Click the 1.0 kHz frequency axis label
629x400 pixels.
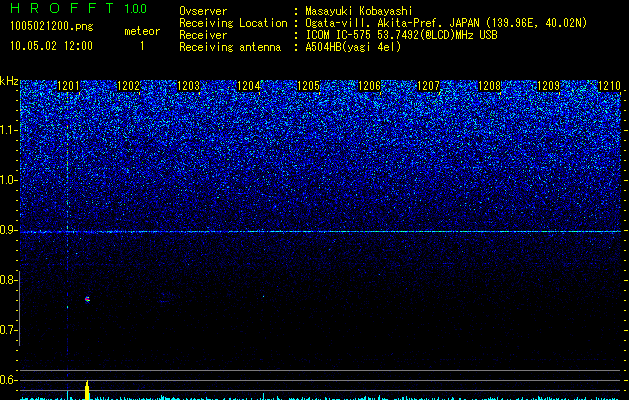[8, 180]
